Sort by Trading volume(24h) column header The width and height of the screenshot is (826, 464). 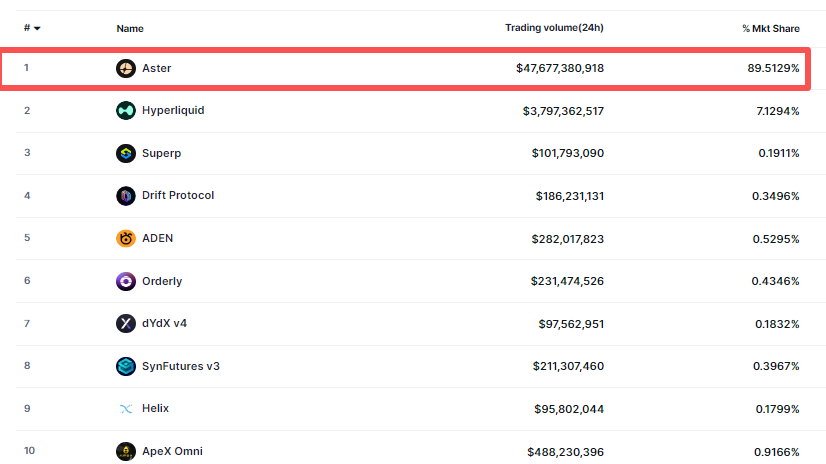[554, 27]
